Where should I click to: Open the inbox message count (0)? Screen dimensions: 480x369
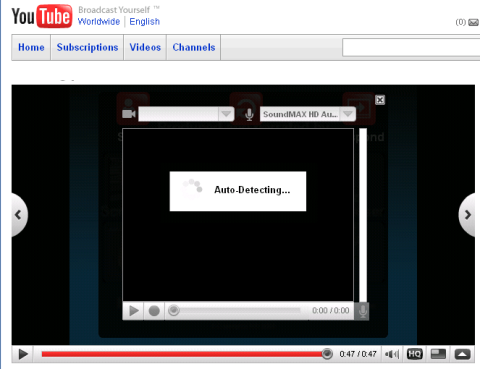click(x=461, y=22)
